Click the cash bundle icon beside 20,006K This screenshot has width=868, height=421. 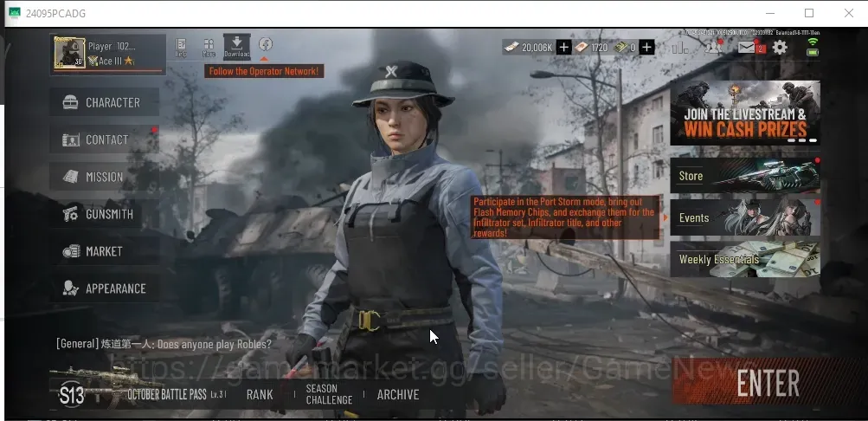(x=512, y=47)
